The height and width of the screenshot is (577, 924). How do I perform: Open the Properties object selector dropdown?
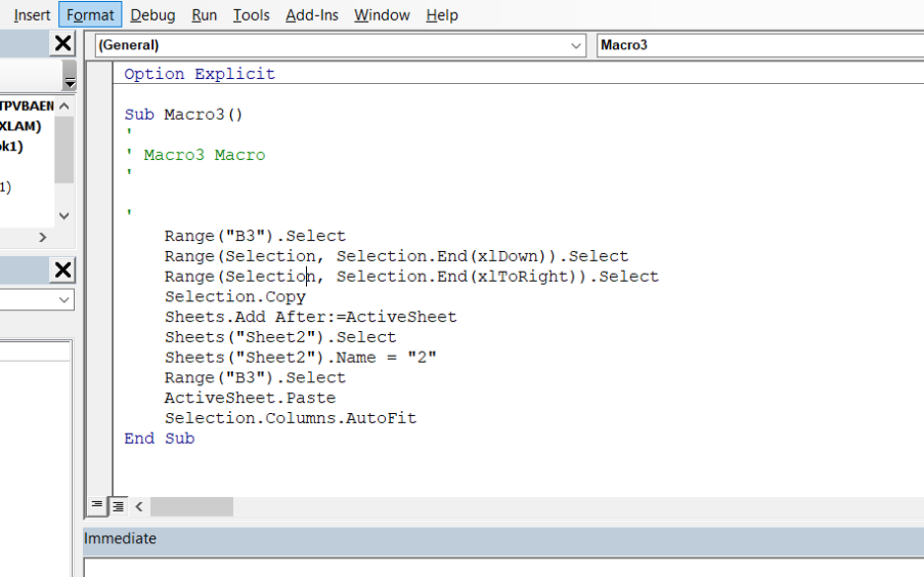point(64,299)
